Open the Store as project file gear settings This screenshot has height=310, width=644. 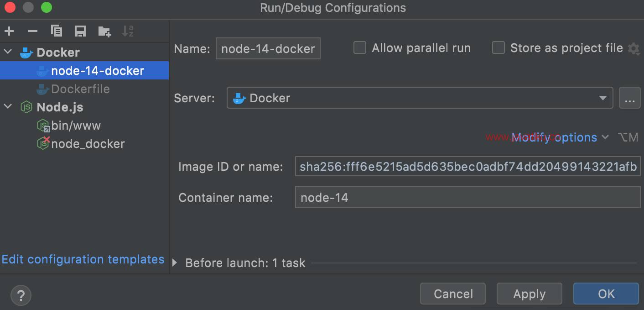634,48
